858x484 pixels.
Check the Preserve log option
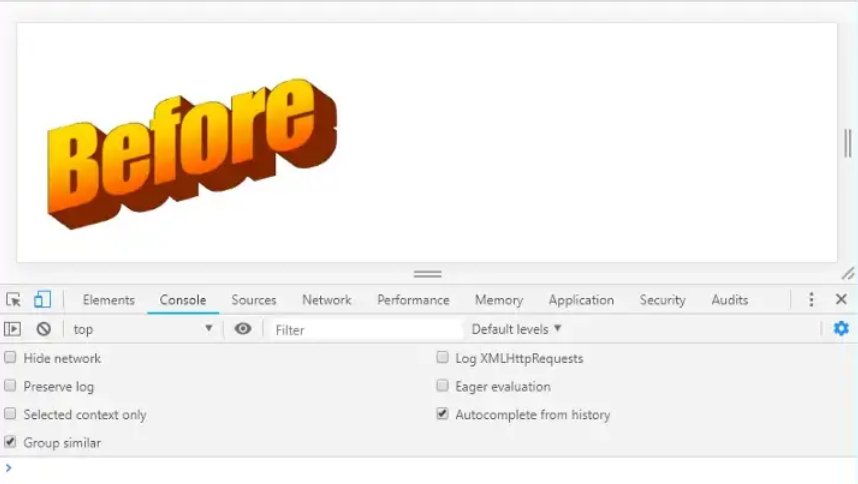coord(11,386)
